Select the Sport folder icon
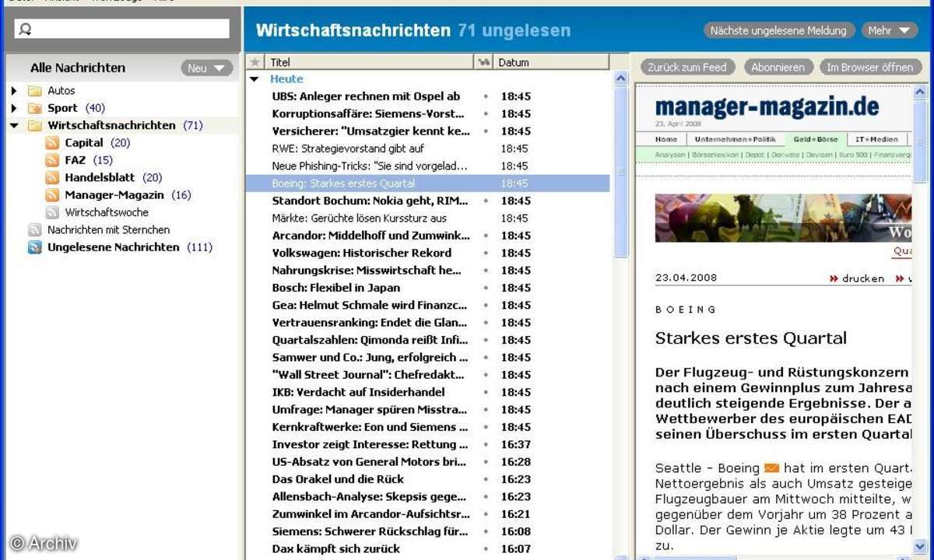This screenshot has height=560, width=934. tap(34, 108)
